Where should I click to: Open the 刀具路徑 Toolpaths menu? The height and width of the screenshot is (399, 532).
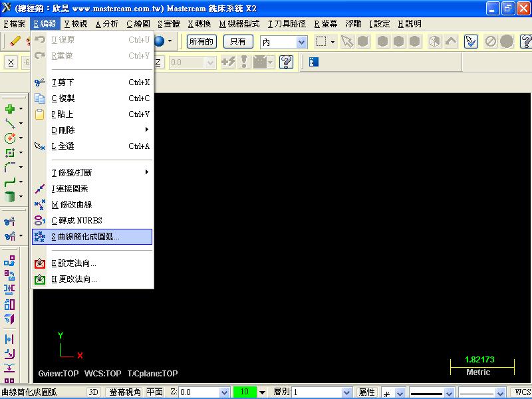coord(287,24)
